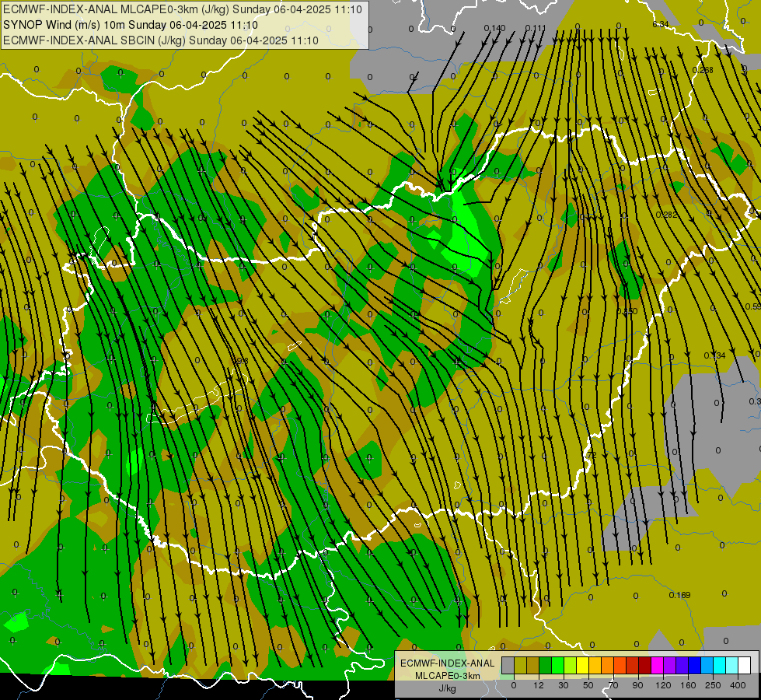Click the legend tick value 400
This screenshot has height=700, width=761.
coord(738,685)
